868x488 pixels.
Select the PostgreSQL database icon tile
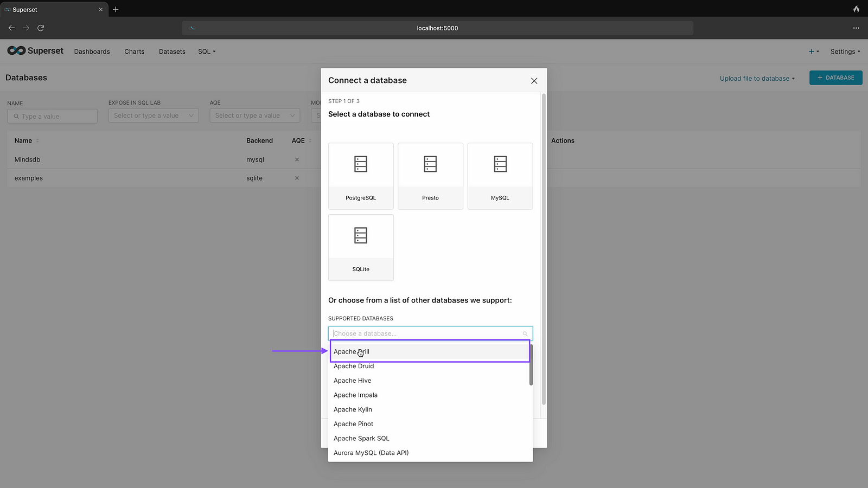coord(361,176)
